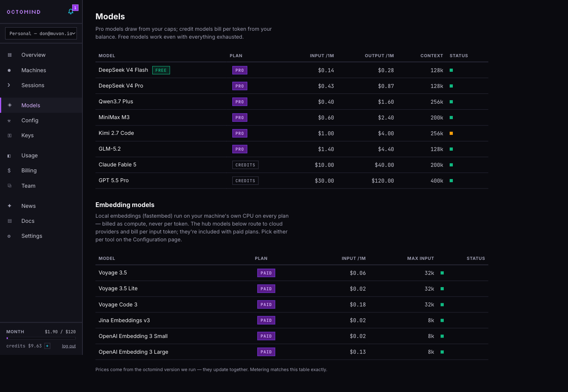This screenshot has height=392, width=568.
Task: Click the status indicator for OpenAI Embedding 3 Large
Action: 442,352
